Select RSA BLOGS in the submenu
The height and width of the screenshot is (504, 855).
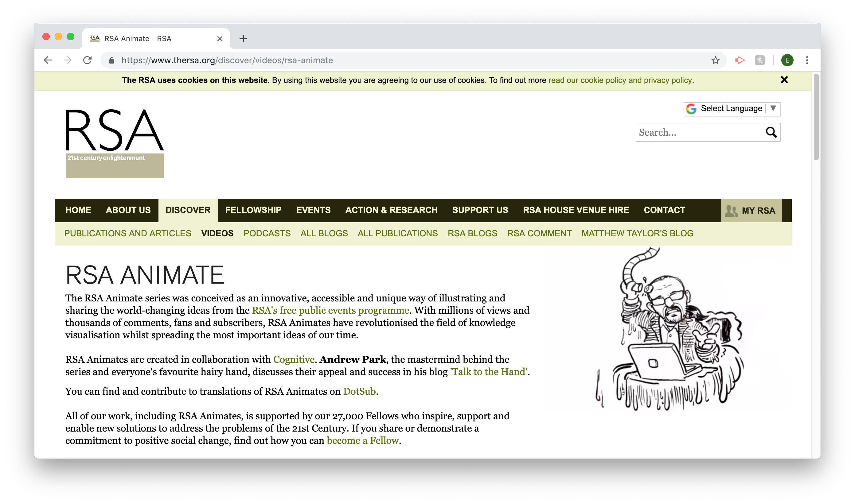[x=472, y=233]
